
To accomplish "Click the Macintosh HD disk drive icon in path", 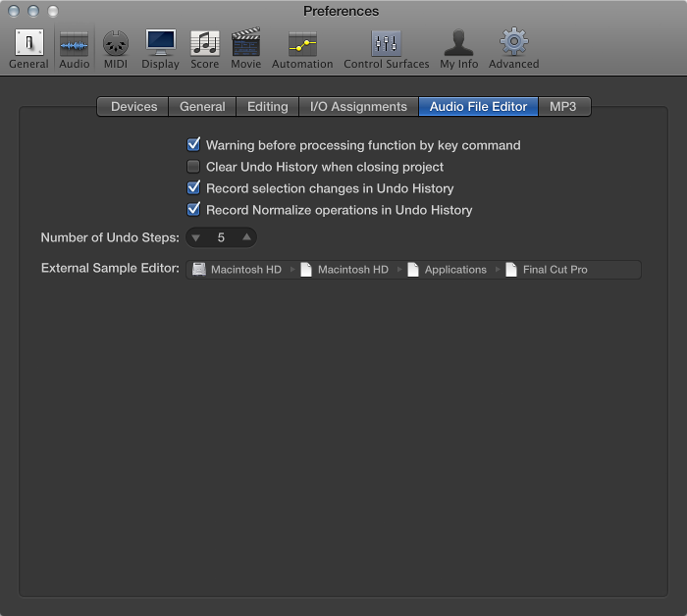I will (x=199, y=269).
